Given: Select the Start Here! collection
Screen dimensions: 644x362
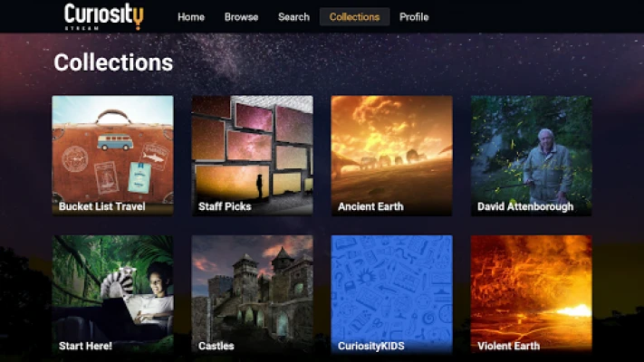Looking at the screenshot, I should [113, 294].
